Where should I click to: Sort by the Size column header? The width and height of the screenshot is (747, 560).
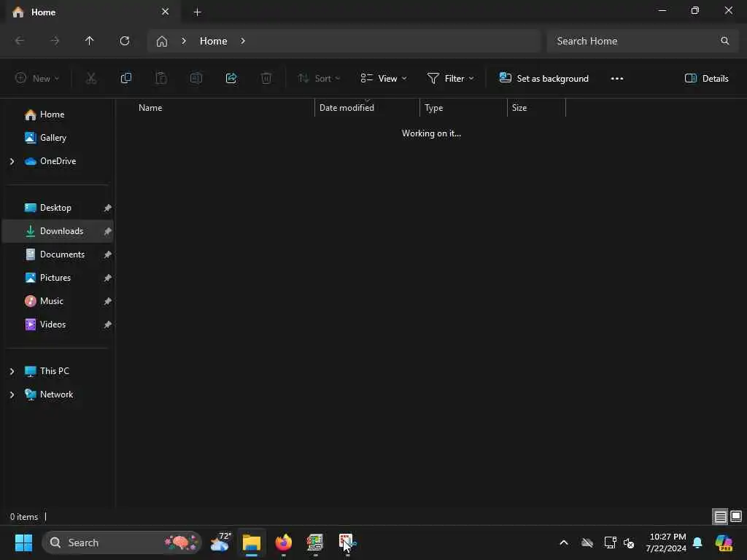[x=536, y=108]
